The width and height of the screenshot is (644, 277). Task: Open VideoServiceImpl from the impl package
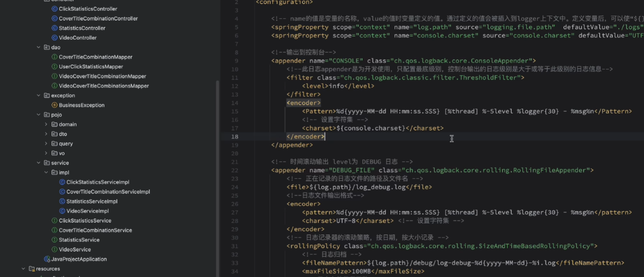coord(87,211)
